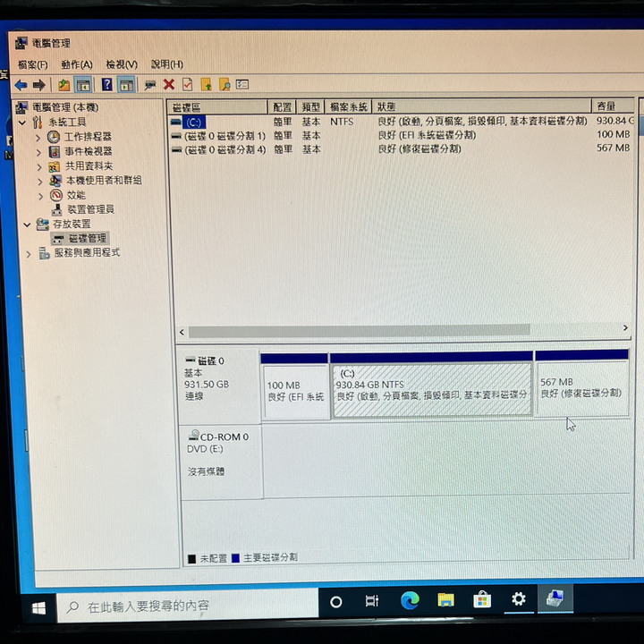The width and height of the screenshot is (644, 644).
Task: Launch Microsoft Edge from taskbar
Action: [410, 600]
